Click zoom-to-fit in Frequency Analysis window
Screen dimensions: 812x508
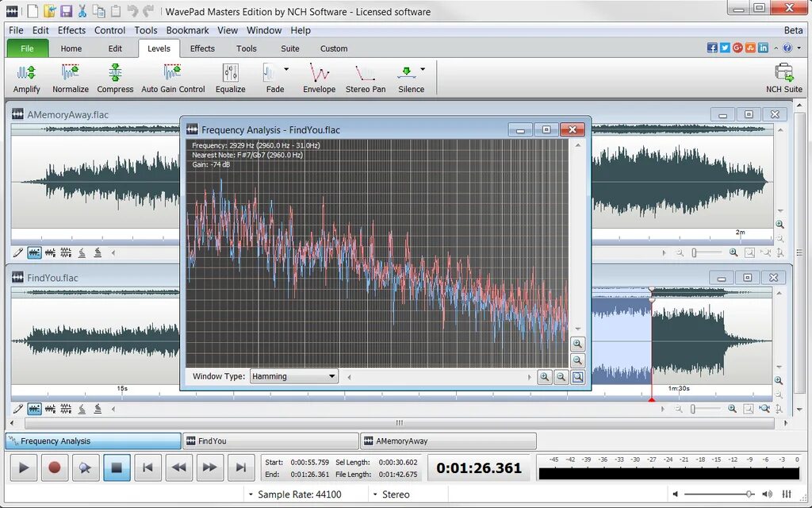click(577, 377)
